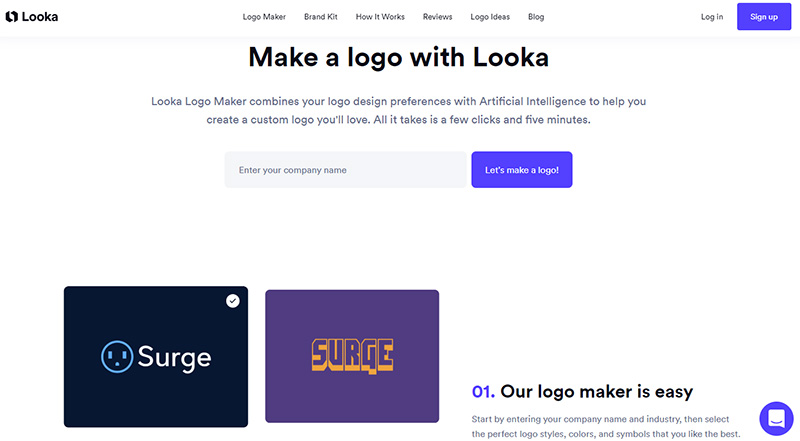The image size is (800, 441).
Task: Visit the Blog link
Action: click(536, 17)
